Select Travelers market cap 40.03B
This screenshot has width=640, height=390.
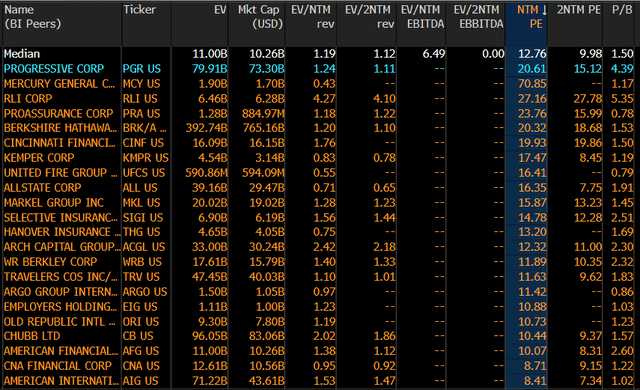pos(267,277)
